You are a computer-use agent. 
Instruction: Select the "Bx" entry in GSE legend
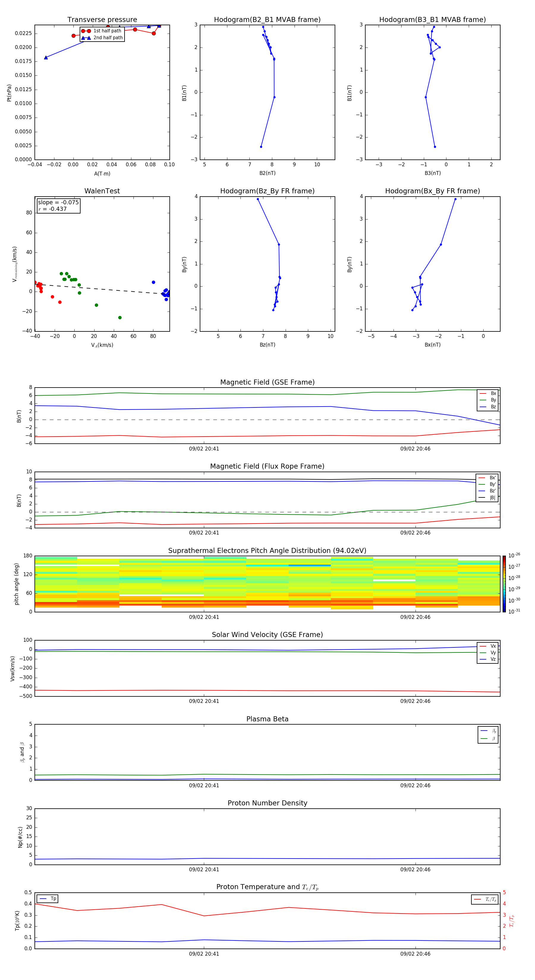click(x=488, y=393)
